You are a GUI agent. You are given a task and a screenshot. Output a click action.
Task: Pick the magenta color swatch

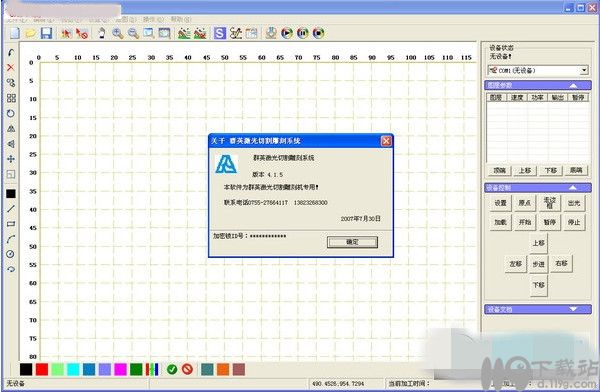click(120, 369)
